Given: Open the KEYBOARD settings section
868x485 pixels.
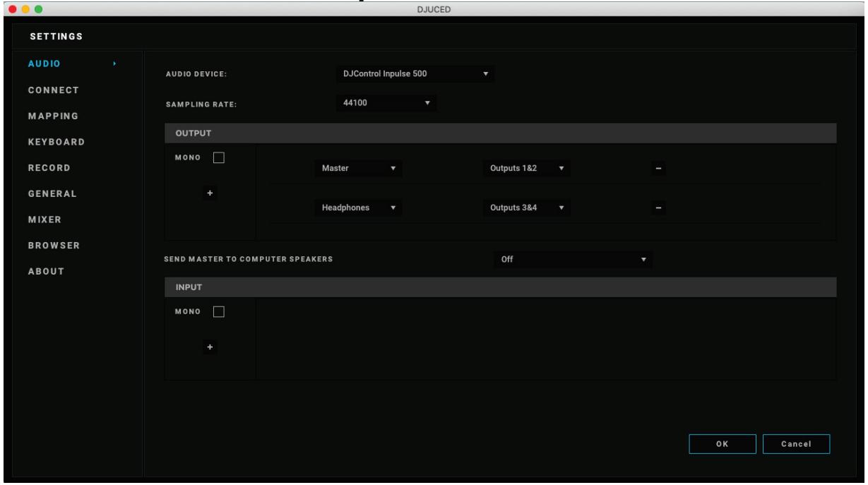Looking at the screenshot, I should [57, 142].
